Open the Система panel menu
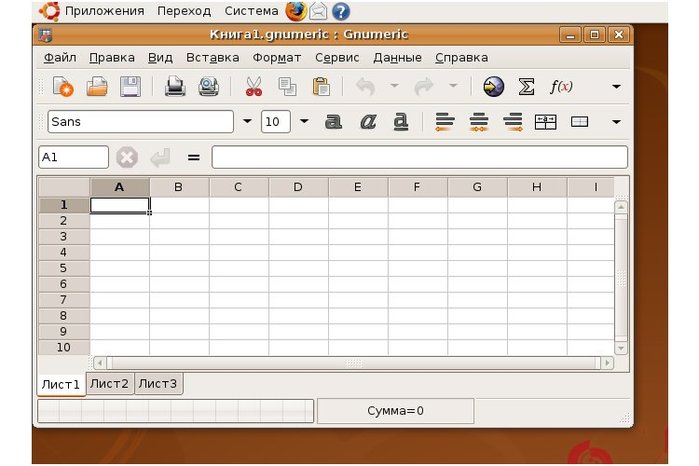Viewport: 699px width, 466px height. pos(251,11)
